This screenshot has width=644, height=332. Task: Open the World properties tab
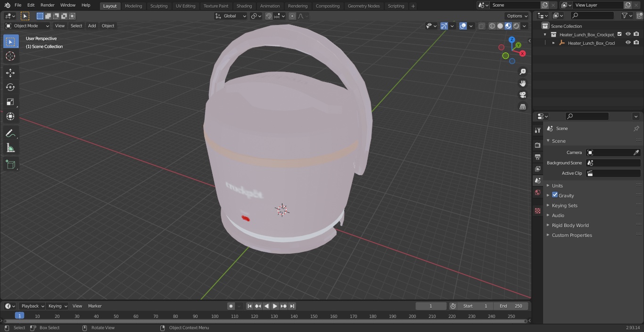[537, 192]
